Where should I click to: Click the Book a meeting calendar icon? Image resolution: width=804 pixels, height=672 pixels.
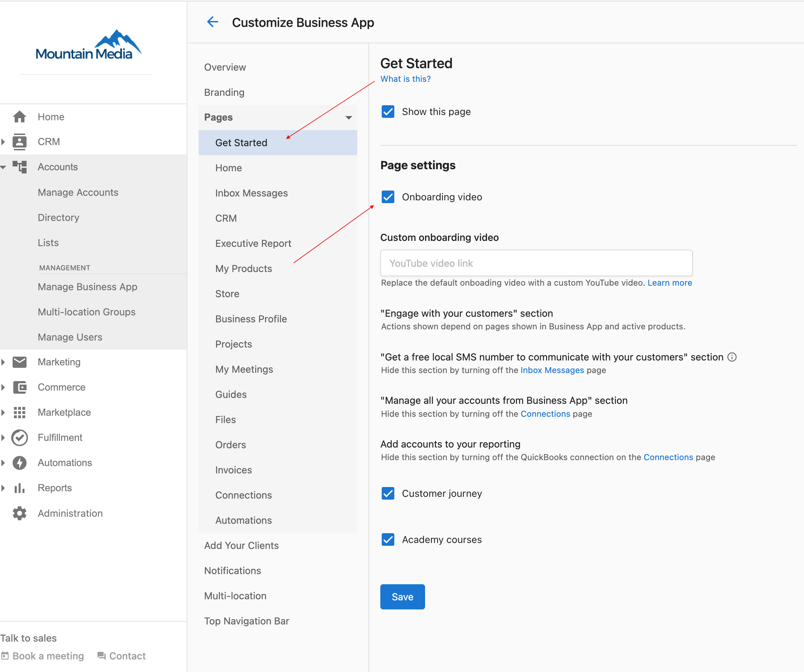tap(5, 656)
